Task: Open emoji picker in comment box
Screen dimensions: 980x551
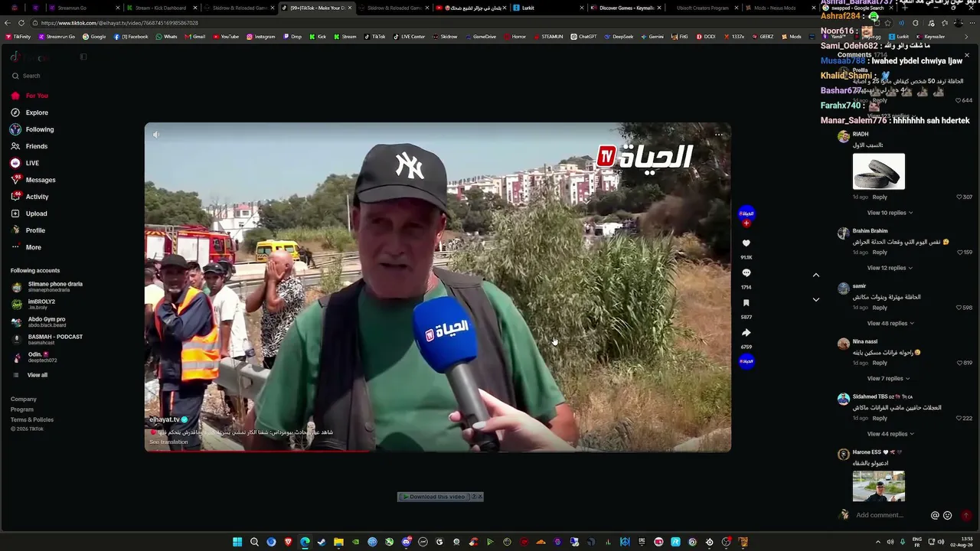Action: point(948,516)
